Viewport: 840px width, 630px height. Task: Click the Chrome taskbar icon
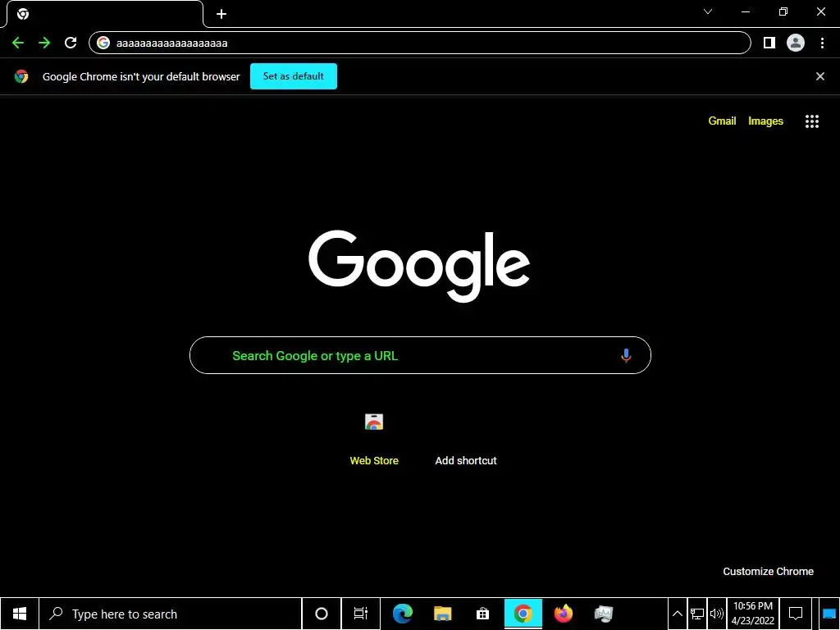[523, 614]
